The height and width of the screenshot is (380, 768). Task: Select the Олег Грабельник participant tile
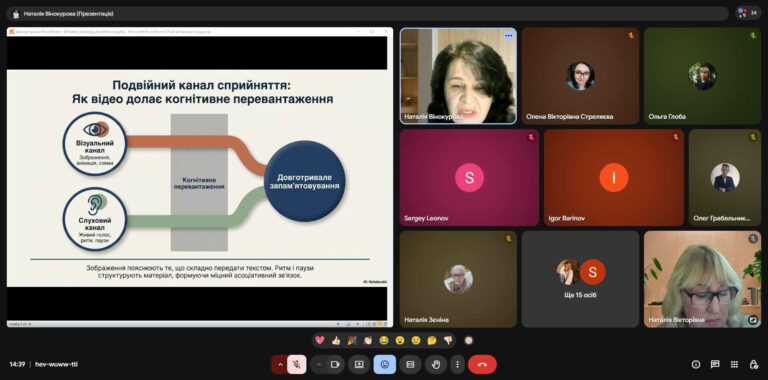[725, 177]
